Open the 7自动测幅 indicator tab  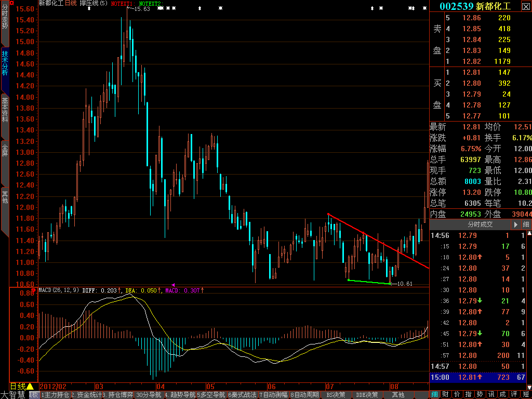point(273,395)
